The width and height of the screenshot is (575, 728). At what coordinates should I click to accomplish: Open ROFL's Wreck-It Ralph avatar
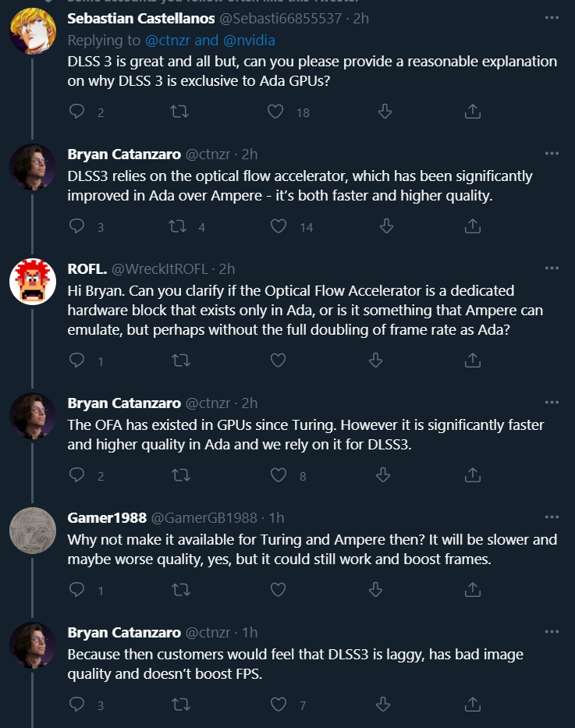33,282
